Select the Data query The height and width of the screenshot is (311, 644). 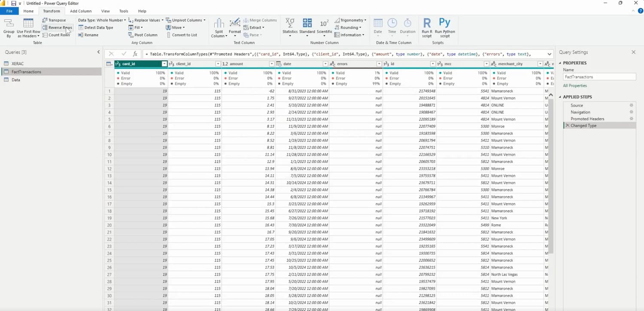pos(16,80)
